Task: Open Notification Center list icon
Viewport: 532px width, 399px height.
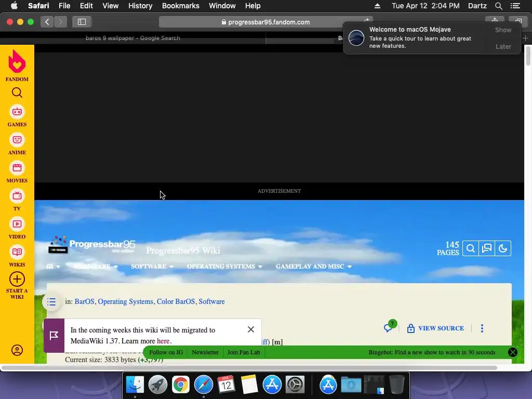Action: pyautogui.click(x=515, y=6)
